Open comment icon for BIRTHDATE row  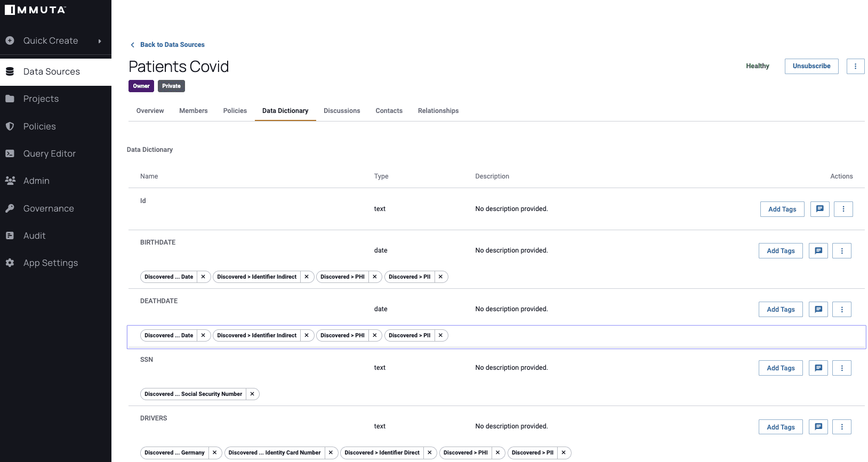click(x=818, y=250)
